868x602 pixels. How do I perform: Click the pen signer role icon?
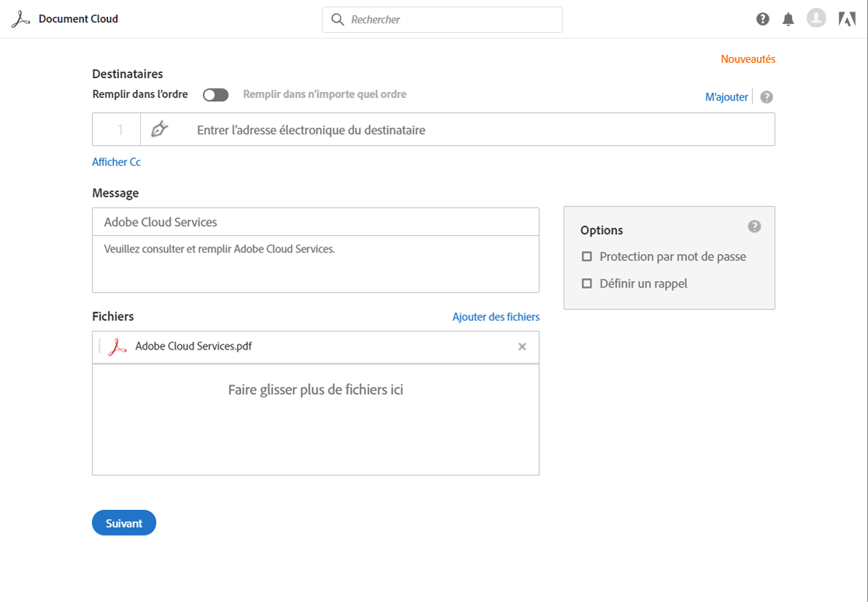159,130
